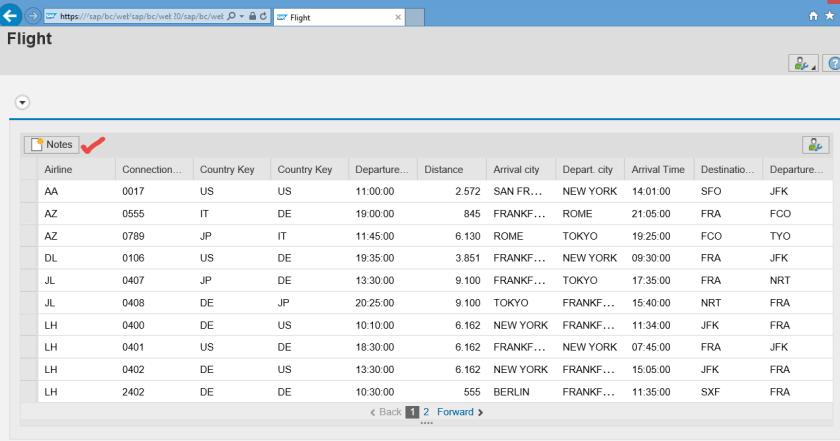Click the browser back arrow button

pos(12,17)
